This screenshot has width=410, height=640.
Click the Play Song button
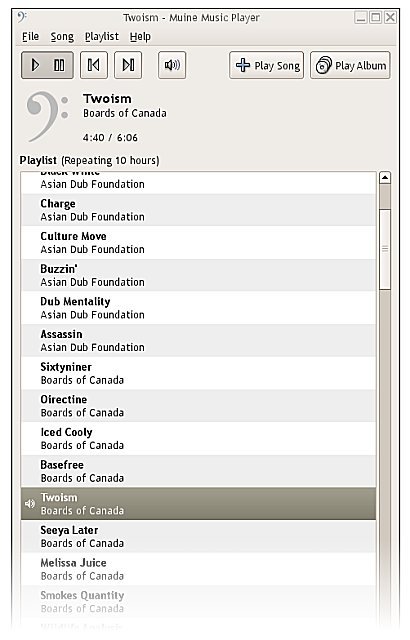click(266, 65)
